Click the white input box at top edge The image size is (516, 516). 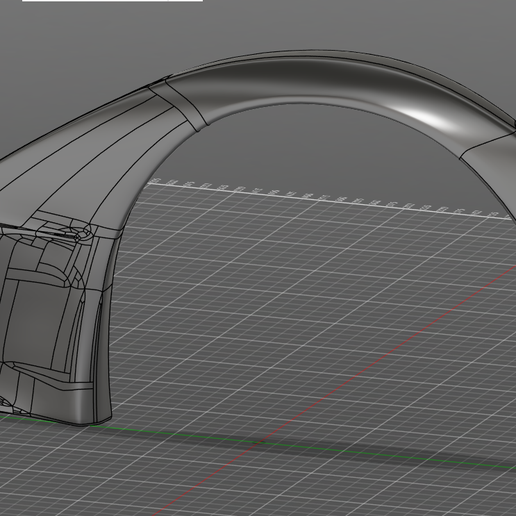pyautogui.click(x=112, y=1)
